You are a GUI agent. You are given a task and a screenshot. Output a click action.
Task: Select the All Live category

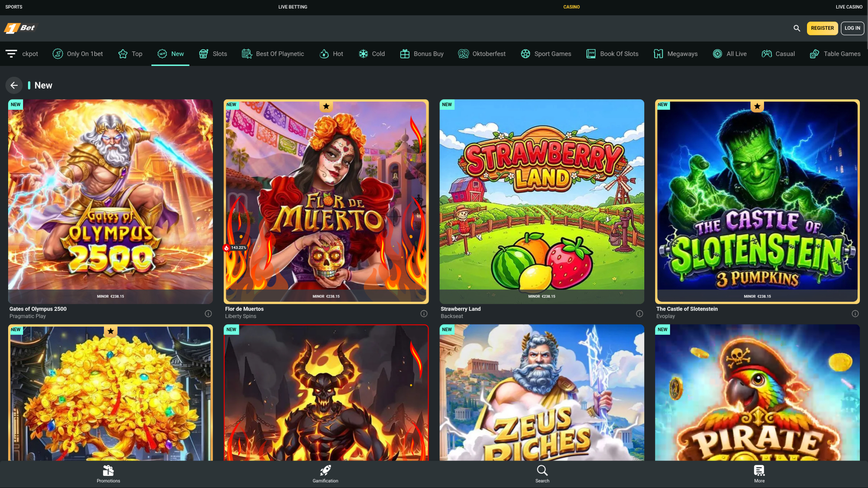pyautogui.click(x=730, y=54)
